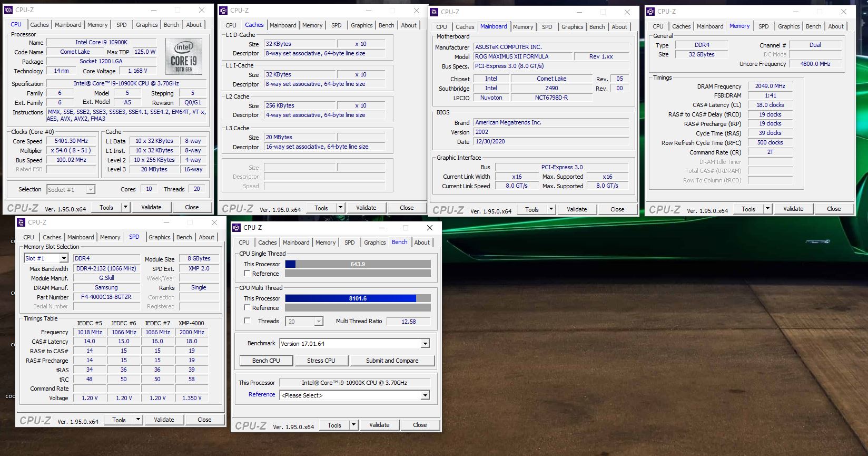
Task: Open the Threads count dropdown showing 20
Action: [x=304, y=322]
